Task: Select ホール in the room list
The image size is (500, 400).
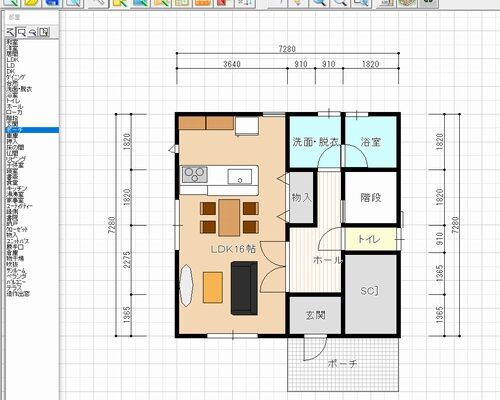Action: 15,107
